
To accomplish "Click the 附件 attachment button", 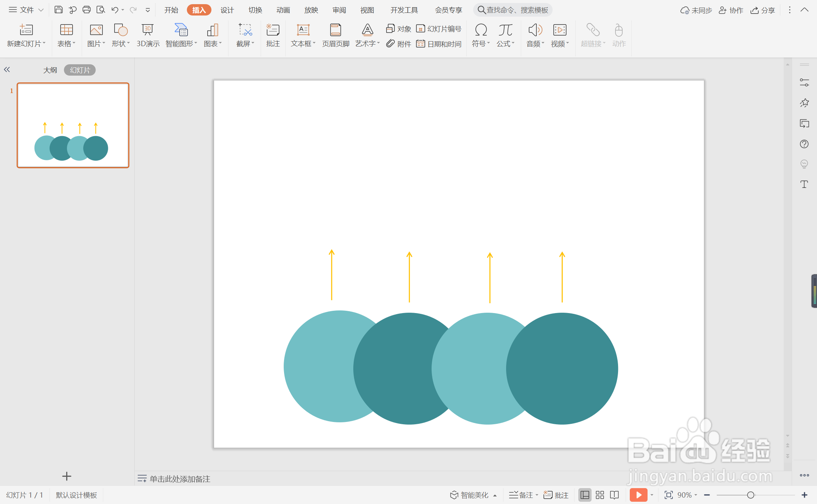I will coord(398,44).
